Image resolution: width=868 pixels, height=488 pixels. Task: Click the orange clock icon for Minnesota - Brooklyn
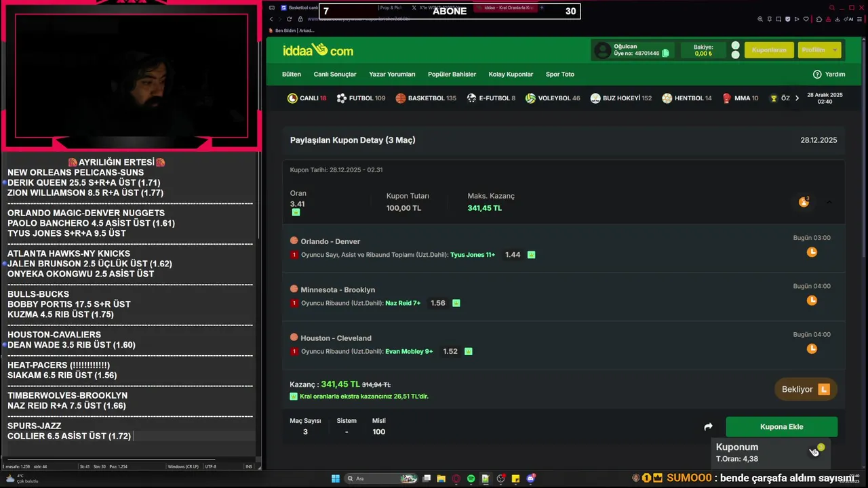click(812, 300)
